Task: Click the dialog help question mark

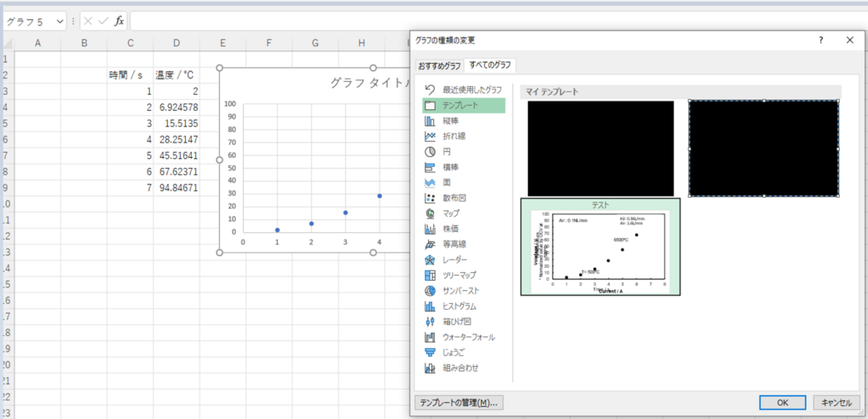Action: pos(821,40)
